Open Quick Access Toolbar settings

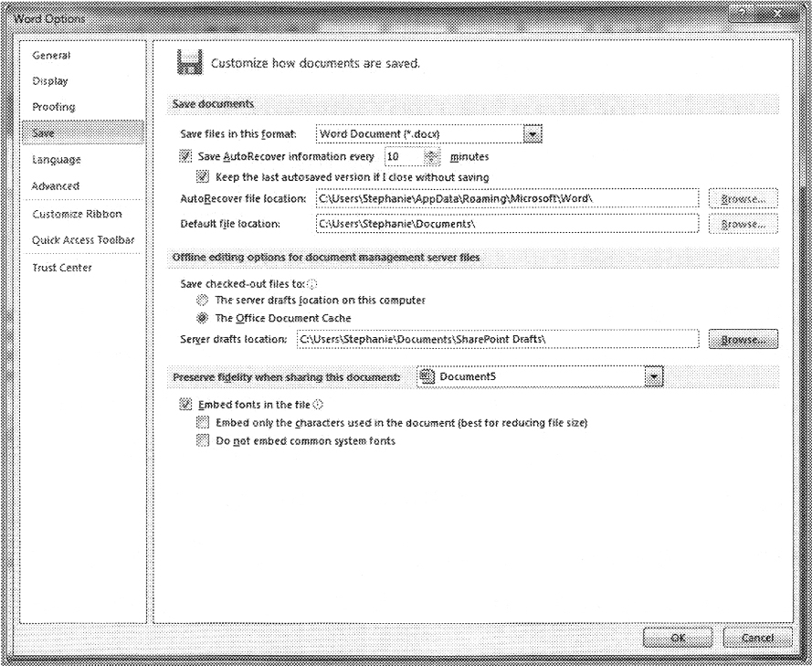[x=83, y=239]
